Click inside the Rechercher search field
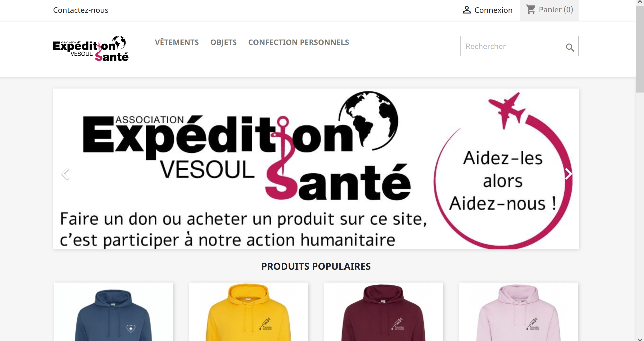Image resolution: width=644 pixels, height=341 pixels. [513, 46]
